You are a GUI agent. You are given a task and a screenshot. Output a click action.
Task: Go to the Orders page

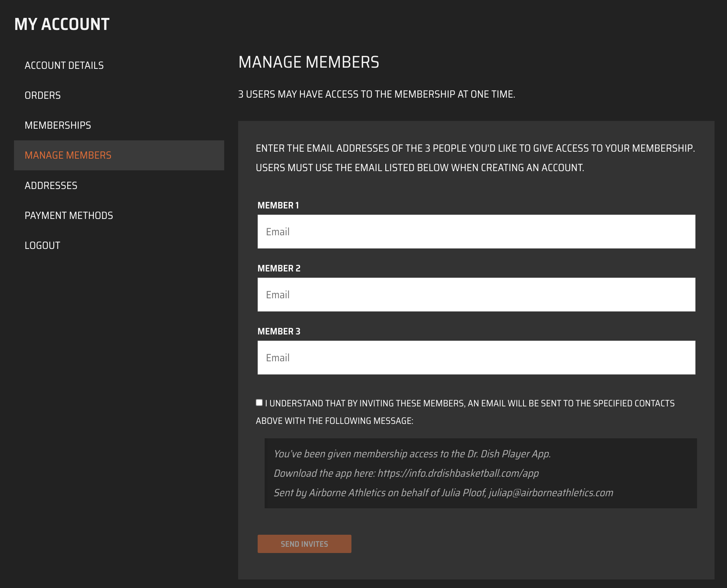coord(43,95)
